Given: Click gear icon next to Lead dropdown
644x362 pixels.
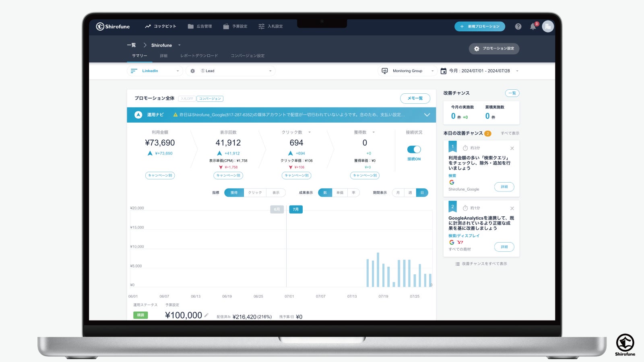Looking at the screenshot, I should [192, 71].
